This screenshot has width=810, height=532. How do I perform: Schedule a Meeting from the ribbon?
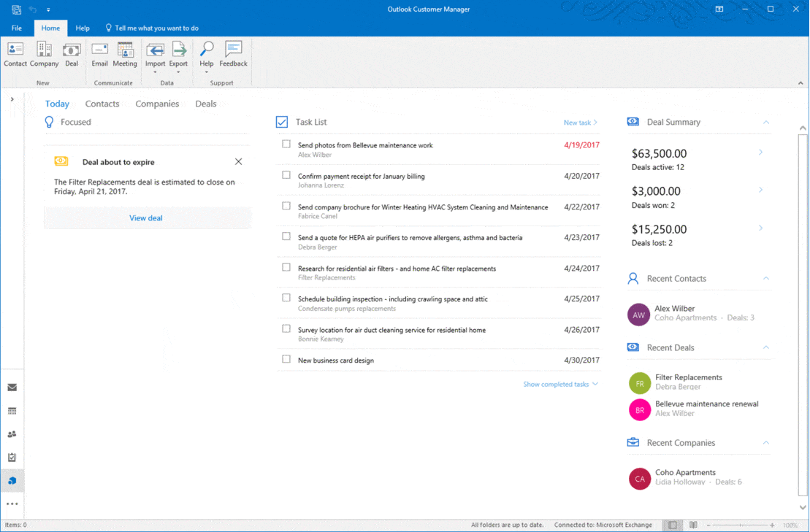click(125, 55)
